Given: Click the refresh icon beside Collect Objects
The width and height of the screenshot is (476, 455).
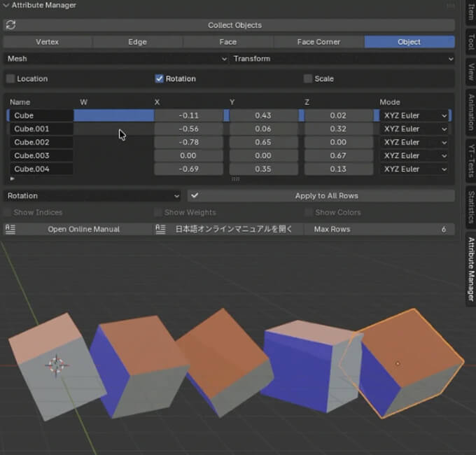Looking at the screenshot, I should (10, 25).
